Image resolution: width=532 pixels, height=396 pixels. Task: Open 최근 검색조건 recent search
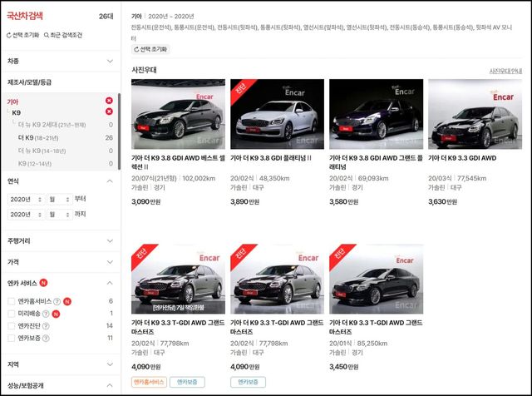click(x=63, y=35)
